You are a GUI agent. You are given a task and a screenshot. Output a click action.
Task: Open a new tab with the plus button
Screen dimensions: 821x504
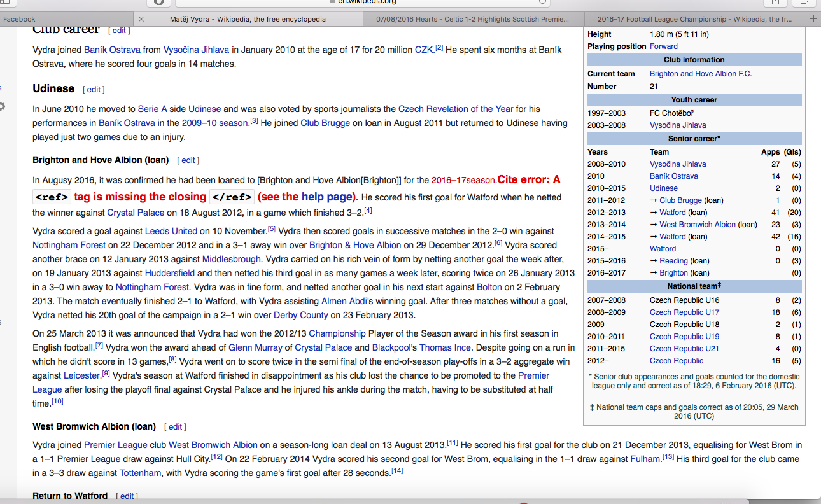[x=813, y=19]
